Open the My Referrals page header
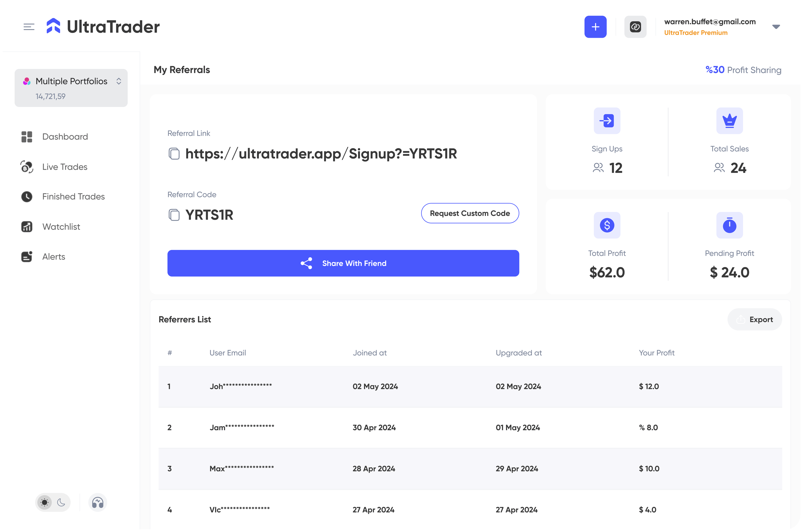Viewport: 803px width, 532px height. 182,70
